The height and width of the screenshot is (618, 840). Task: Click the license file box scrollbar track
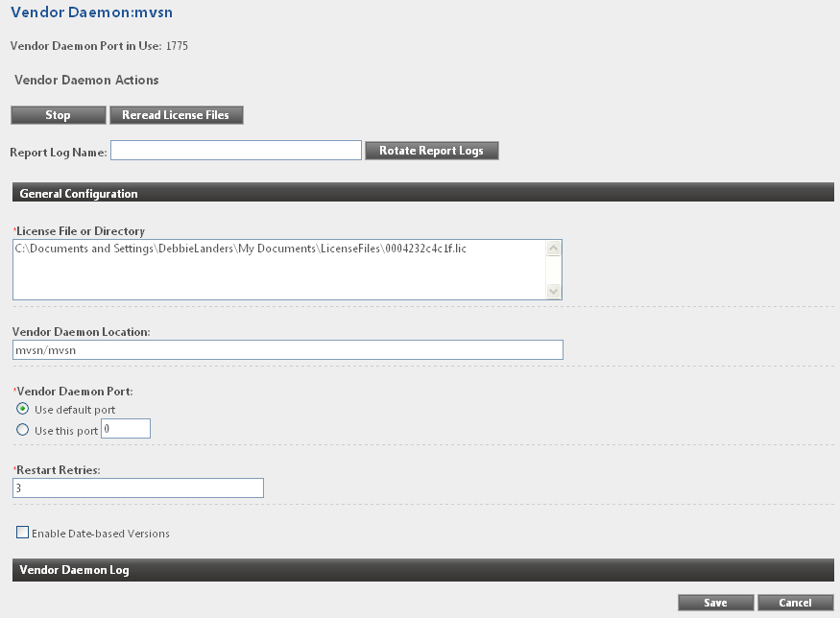(x=554, y=270)
